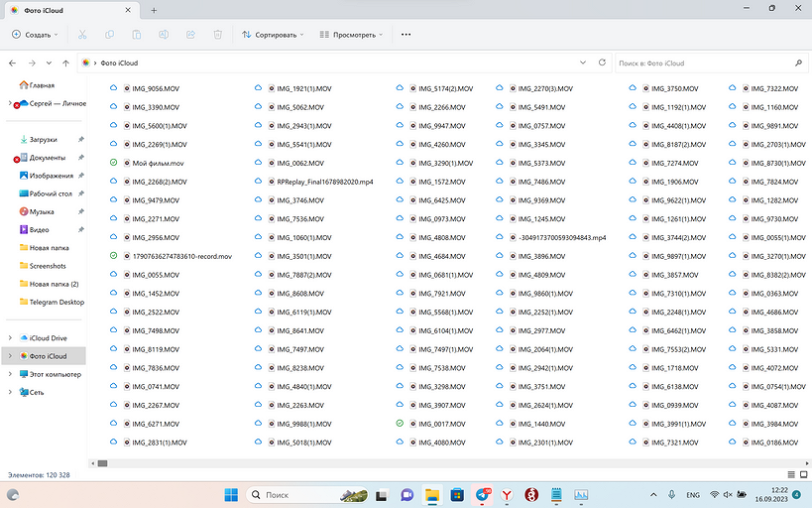The image size is (812, 508).
Task: Open the See more three-dots menu
Action: click(406, 35)
